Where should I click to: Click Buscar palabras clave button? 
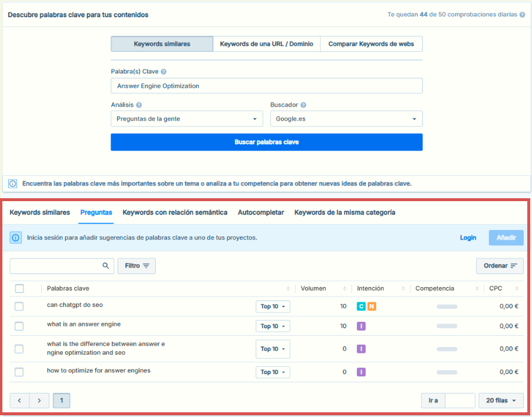(x=267, y=142)
